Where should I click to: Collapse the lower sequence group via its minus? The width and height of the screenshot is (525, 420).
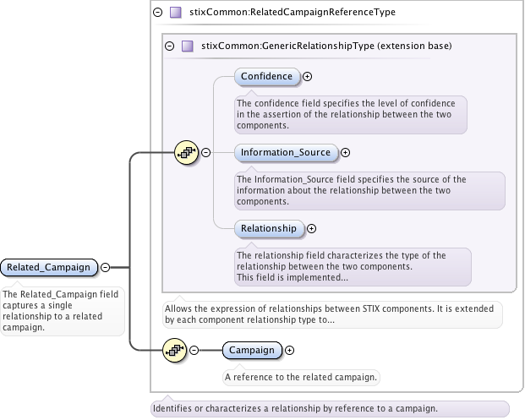click(194, 350)
